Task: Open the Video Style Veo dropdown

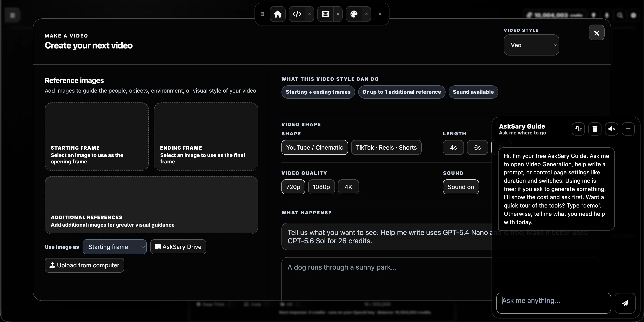Action: (x=531, y=45)
